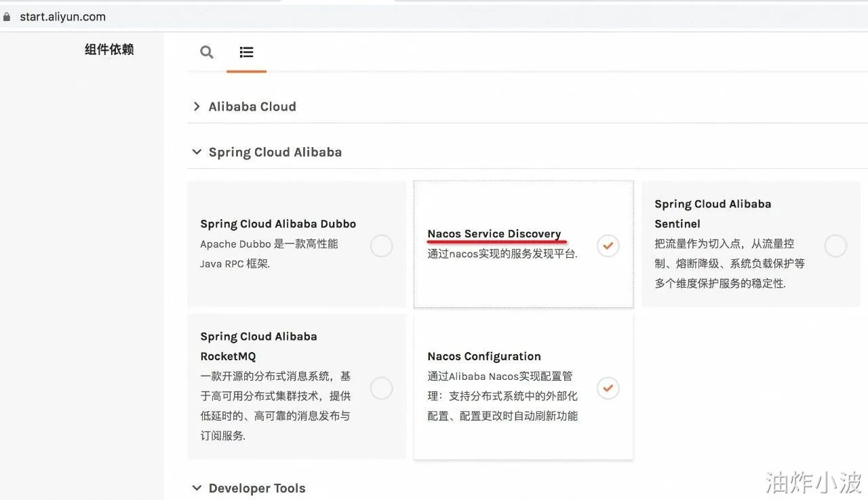
Task: Click the search magnifier icon
Action: pyautogui.click(x=207, y=52)
